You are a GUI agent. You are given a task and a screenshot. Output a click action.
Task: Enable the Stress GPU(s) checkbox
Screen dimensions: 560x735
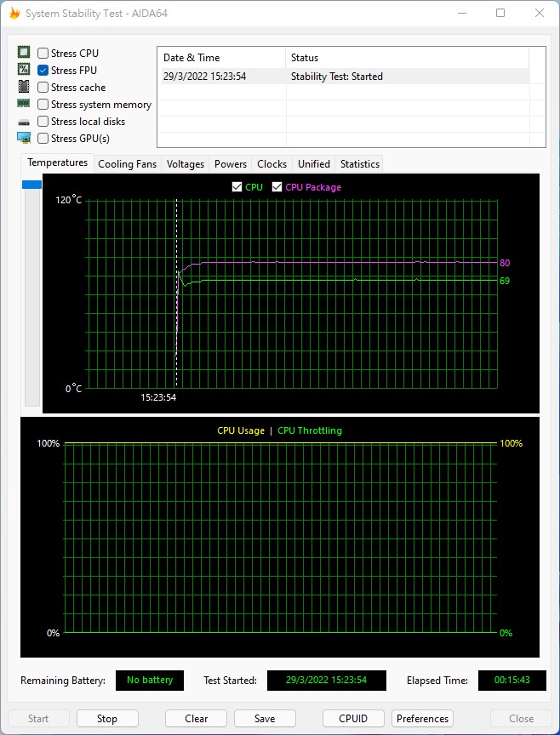(x=43, y=139)
